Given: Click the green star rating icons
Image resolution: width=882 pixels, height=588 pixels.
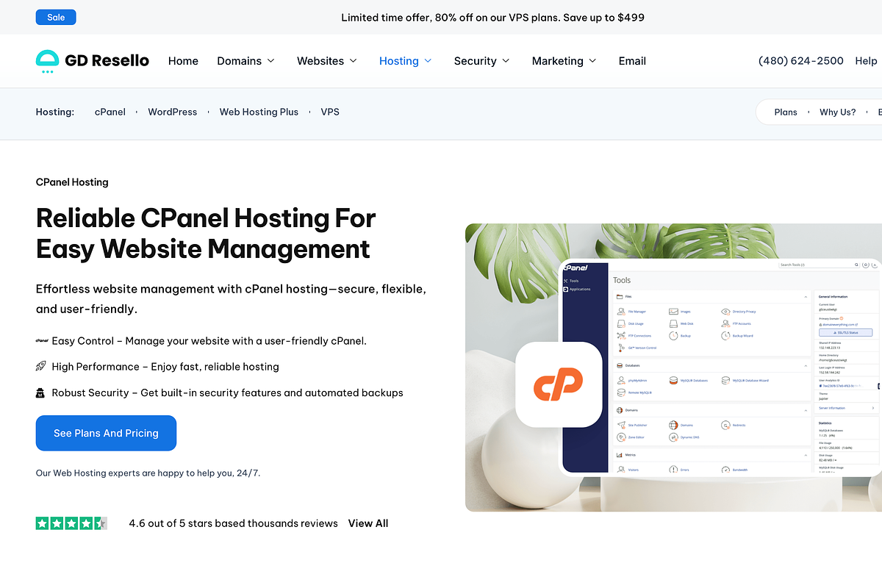Looking at the screenshot, I should (x=71, y=523).
